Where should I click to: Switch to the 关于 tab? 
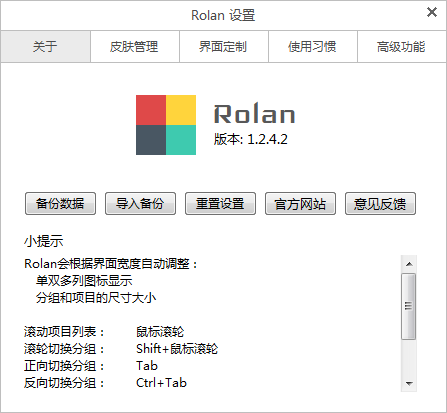pos(45,47)
